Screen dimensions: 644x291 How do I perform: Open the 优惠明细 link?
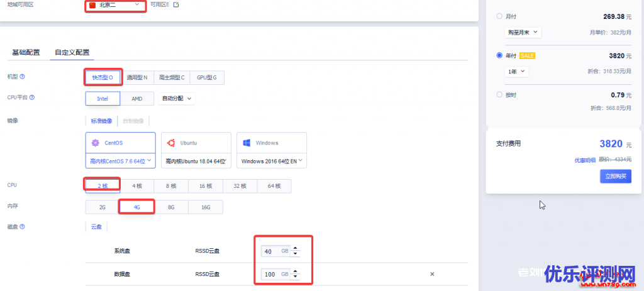tap(585, 160)
